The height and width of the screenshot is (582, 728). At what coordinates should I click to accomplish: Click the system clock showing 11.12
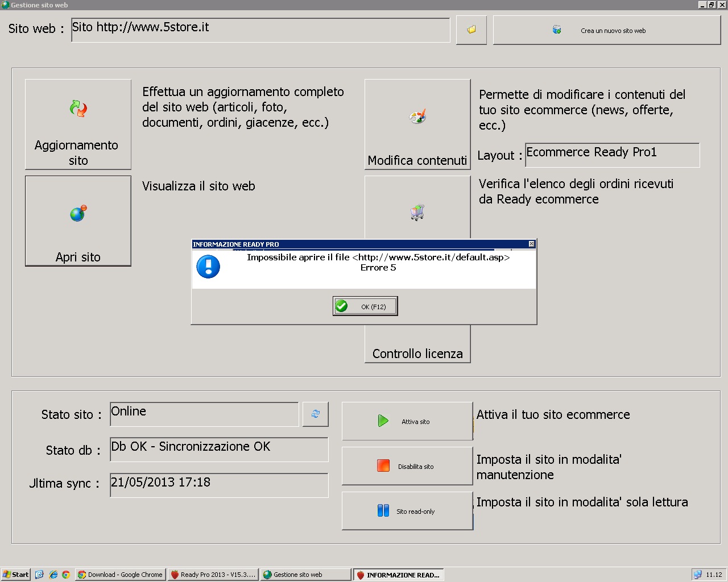(714, 575)
